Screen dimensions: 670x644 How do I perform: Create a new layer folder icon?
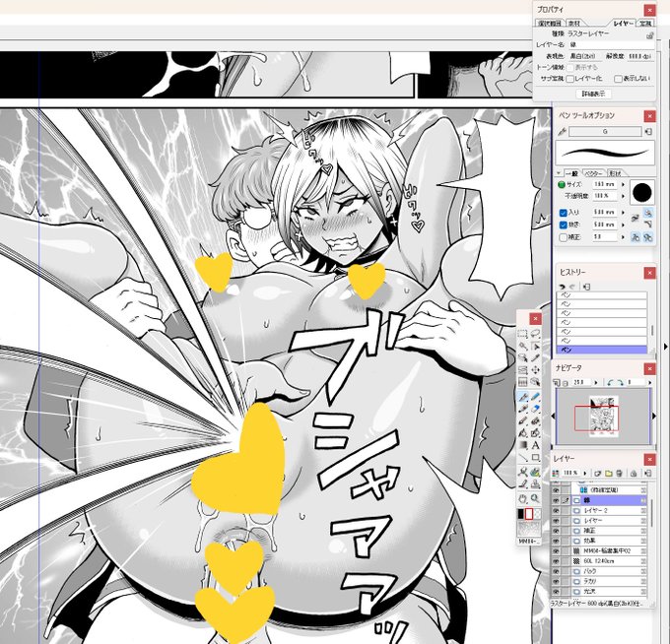(x=609, y=474)
